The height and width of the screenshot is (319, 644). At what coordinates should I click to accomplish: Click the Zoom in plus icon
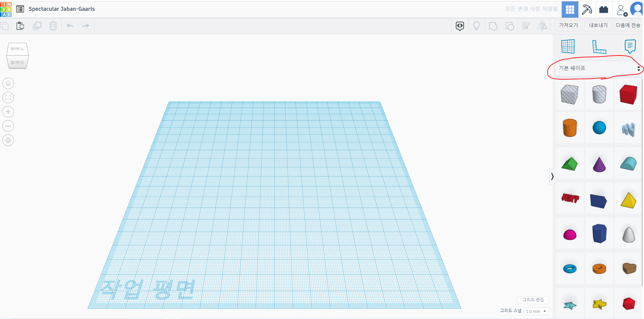pos(8,112)
